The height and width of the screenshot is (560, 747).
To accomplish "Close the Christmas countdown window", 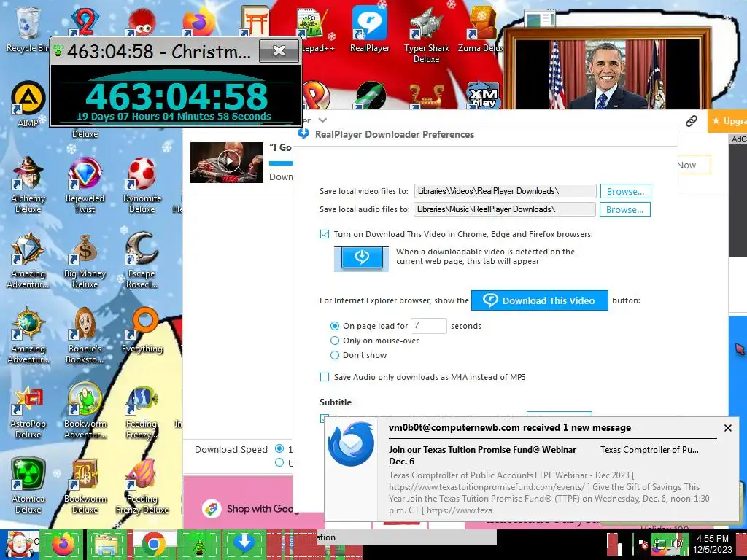I will click(x=279, y=50).
